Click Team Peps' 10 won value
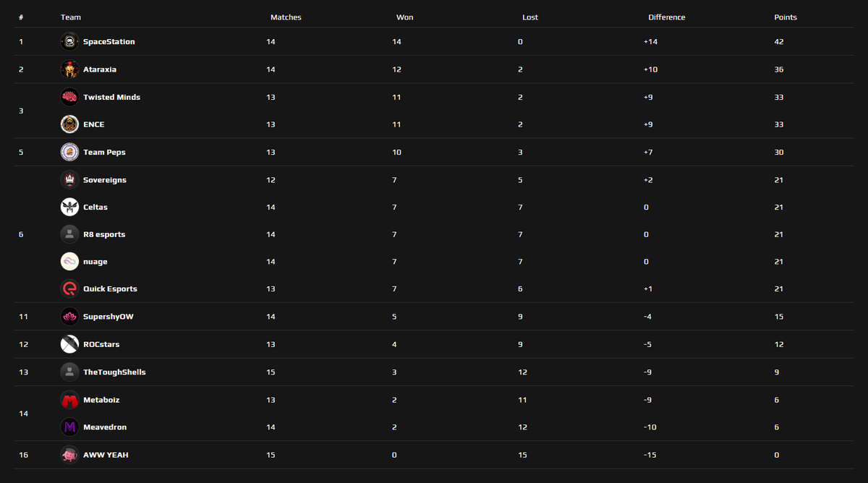868x483 pixels. (x=396, y=152)
